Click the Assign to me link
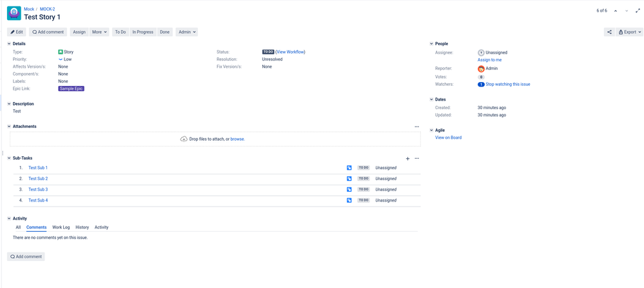The image size is (644, 288). tap(489, 60)
